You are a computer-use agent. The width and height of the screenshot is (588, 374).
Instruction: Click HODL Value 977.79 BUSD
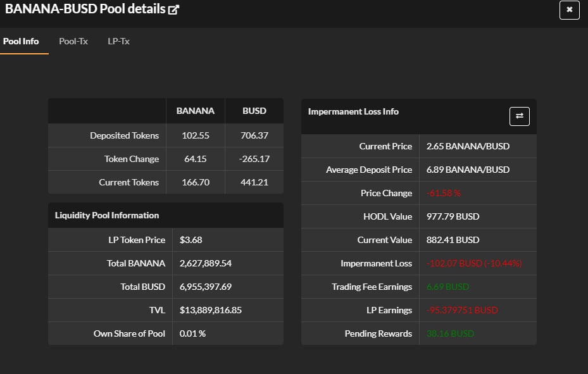[x=453, y=216]
